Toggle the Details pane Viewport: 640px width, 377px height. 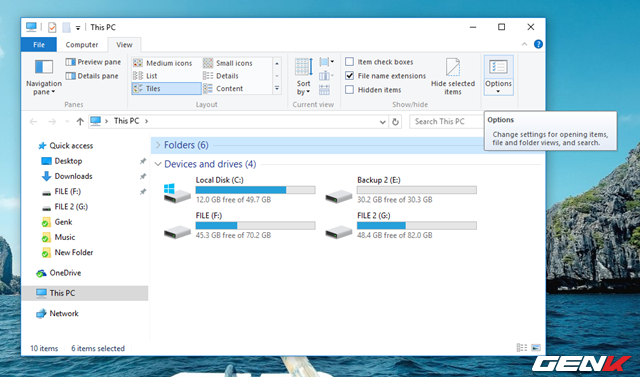pyautogui.click(x=92, y=76)
